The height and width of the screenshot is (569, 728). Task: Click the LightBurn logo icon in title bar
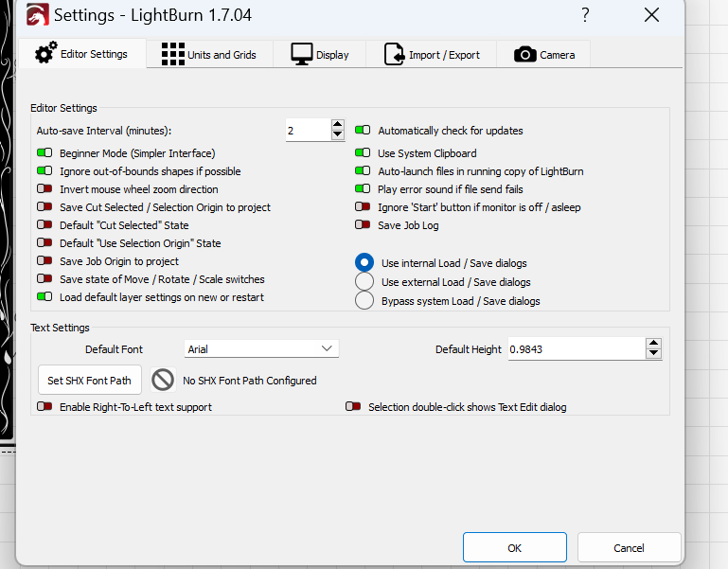point(38,15)
